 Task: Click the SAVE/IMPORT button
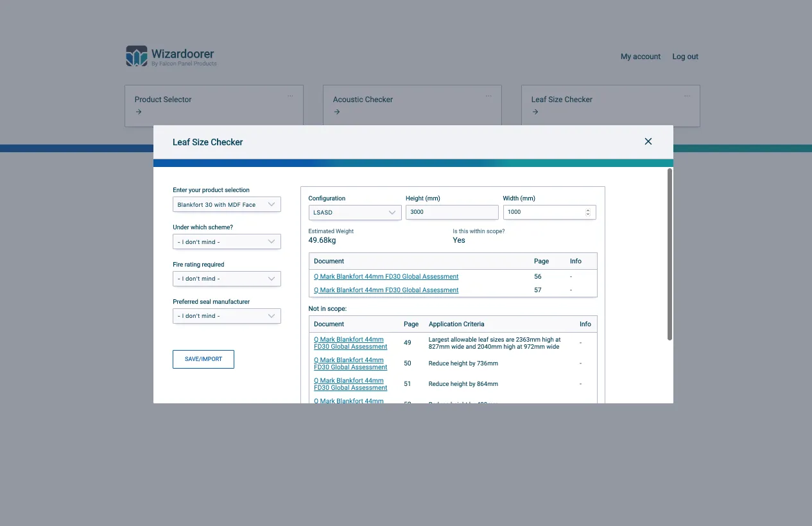pyautogui.click(x=203, y=359)
